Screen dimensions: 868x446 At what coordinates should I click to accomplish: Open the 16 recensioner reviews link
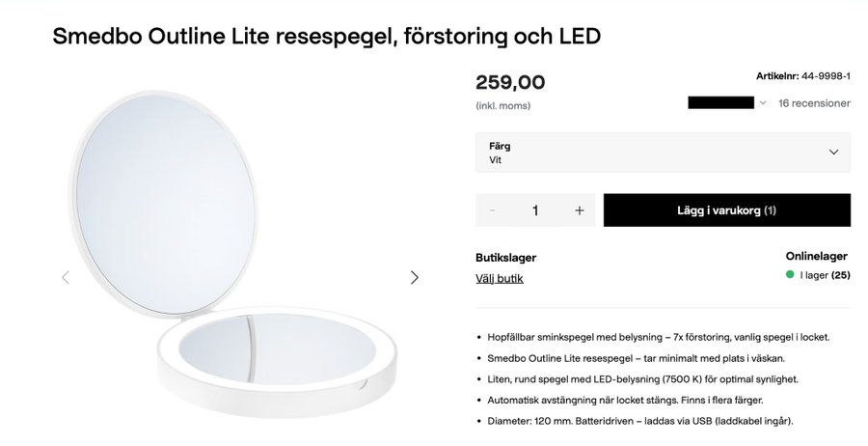pyautogui.click(x=814, y=103)
